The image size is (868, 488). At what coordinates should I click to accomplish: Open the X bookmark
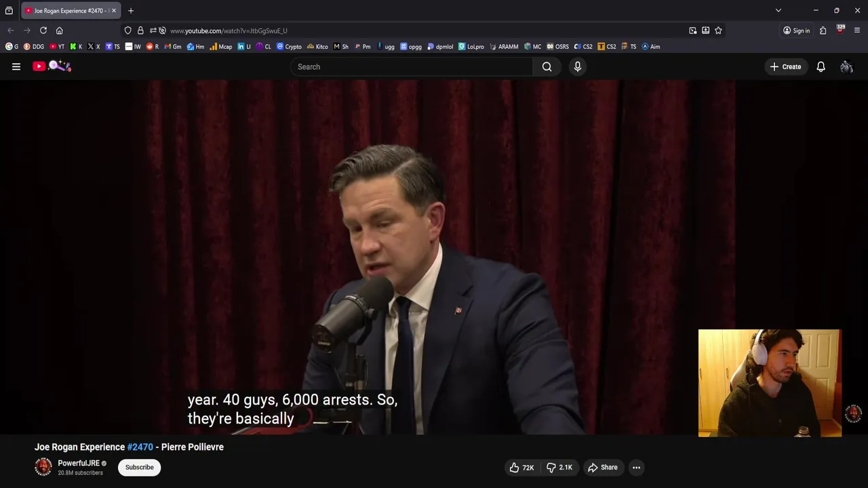coord(94,47)
